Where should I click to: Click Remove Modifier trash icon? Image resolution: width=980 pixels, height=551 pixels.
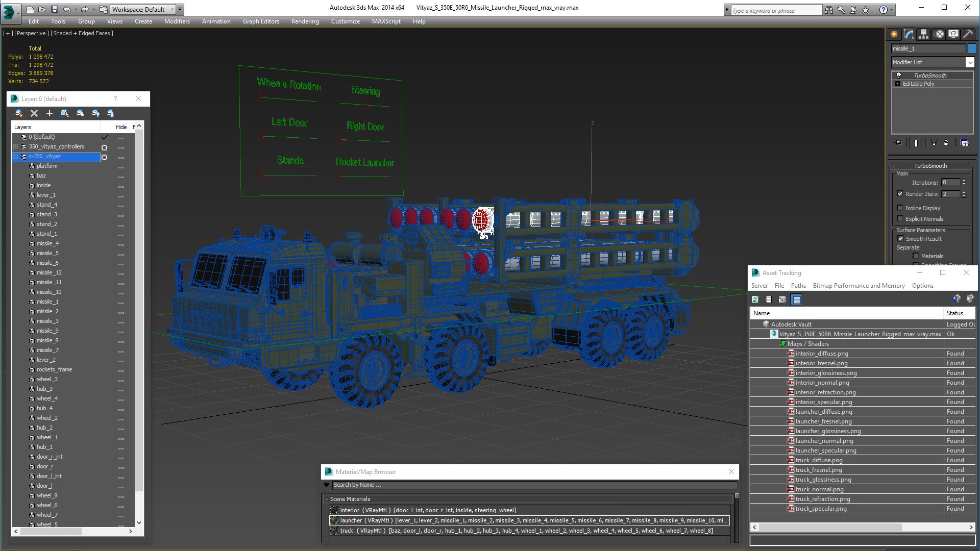point(946,143)
